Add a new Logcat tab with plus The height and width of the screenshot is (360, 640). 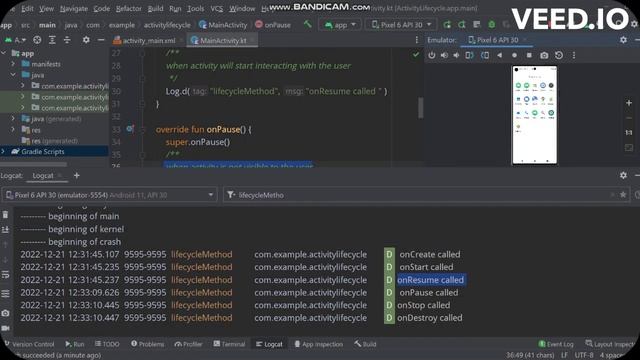coord(76,176)
